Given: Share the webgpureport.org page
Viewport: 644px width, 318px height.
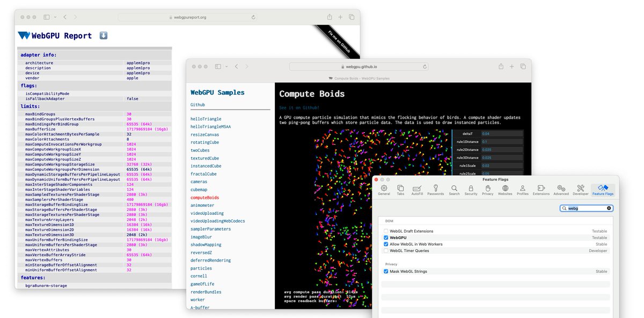Looking at the screenshot, I should tap(329, 17).
